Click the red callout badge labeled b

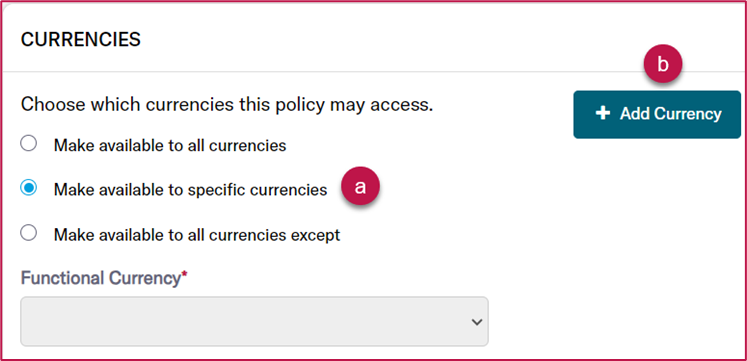663,65
